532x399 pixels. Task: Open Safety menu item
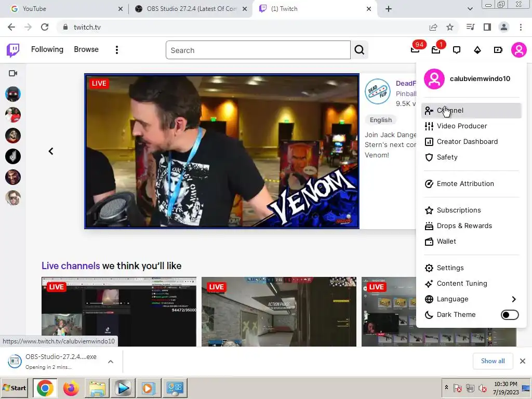point(471,157)
